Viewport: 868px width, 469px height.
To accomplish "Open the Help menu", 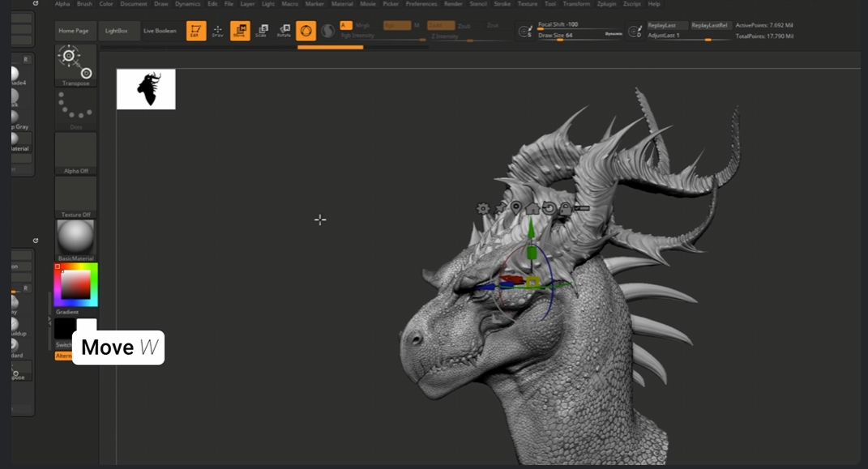I will (x=654, y=4).
